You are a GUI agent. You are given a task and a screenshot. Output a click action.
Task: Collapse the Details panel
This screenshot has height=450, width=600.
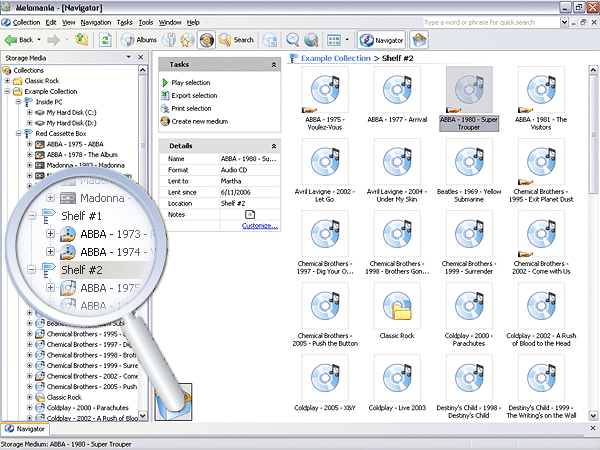point(274,146)
